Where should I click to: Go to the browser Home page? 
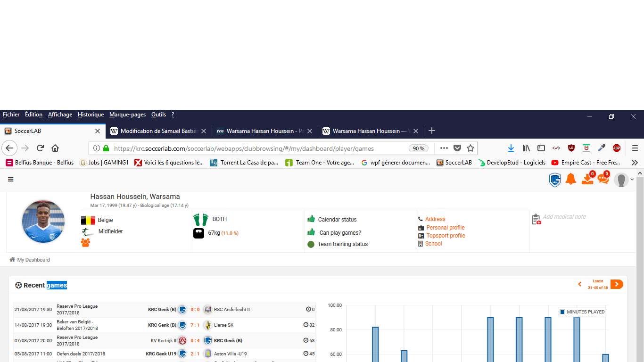[55, 148]
